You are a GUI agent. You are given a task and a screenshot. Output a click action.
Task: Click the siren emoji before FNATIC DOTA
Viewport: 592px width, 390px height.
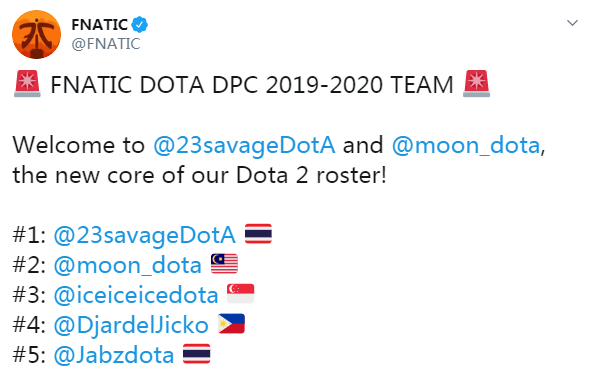coord(27,83)
